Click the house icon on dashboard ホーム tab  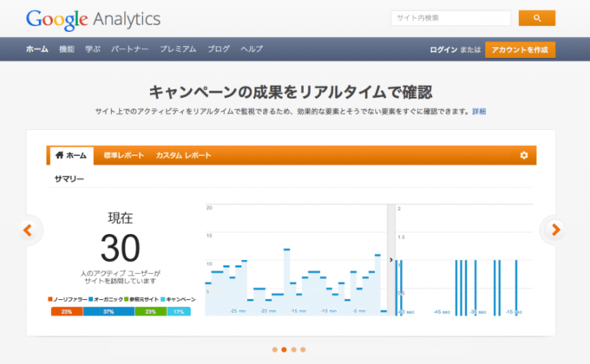coord(59,155)
